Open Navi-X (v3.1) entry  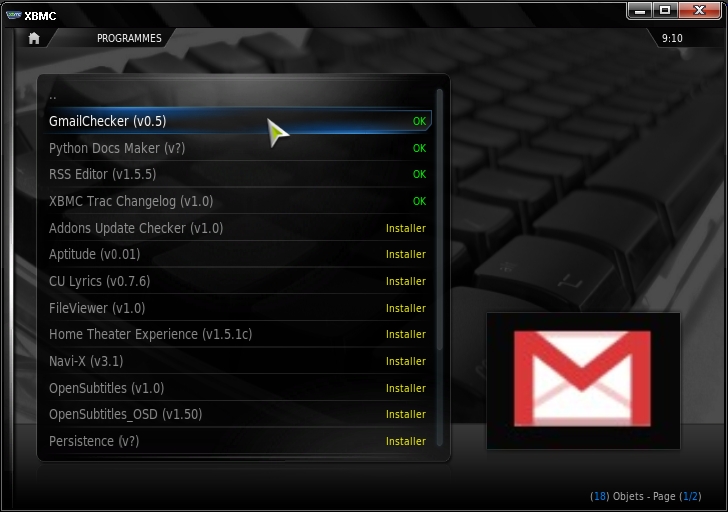pos(238,361)
